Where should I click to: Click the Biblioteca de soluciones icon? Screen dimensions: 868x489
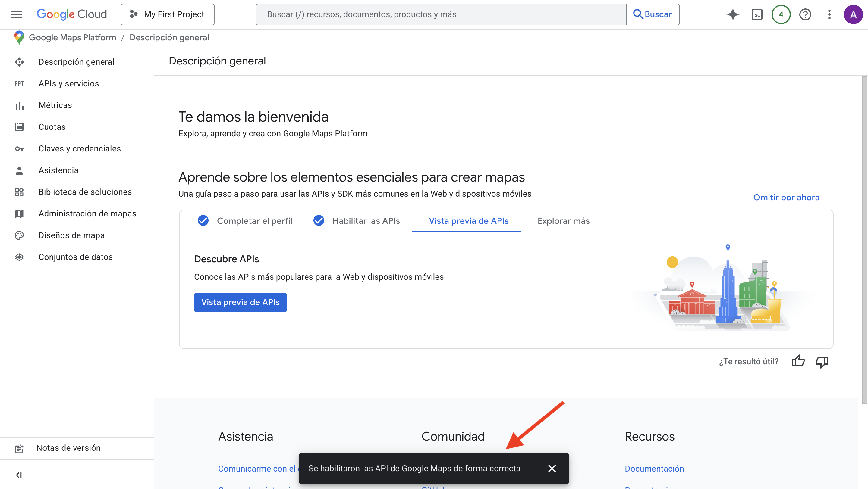pos(19,192)
